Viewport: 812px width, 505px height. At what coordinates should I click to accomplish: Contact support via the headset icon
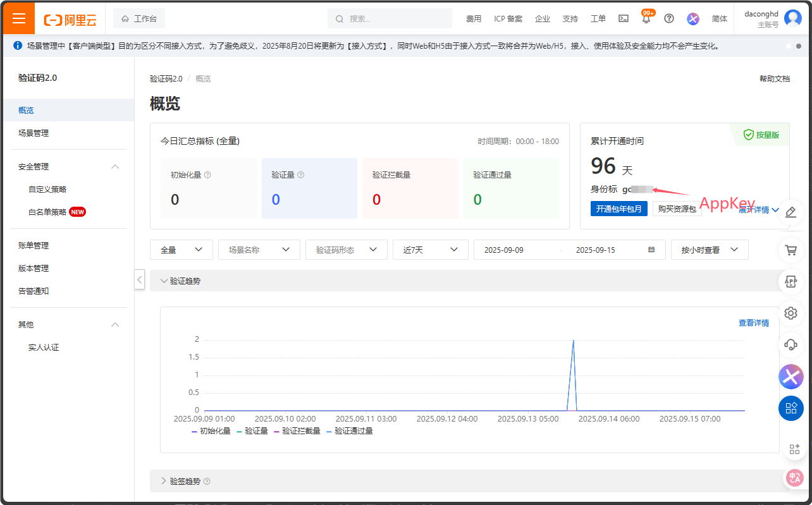tap(790, 344)
